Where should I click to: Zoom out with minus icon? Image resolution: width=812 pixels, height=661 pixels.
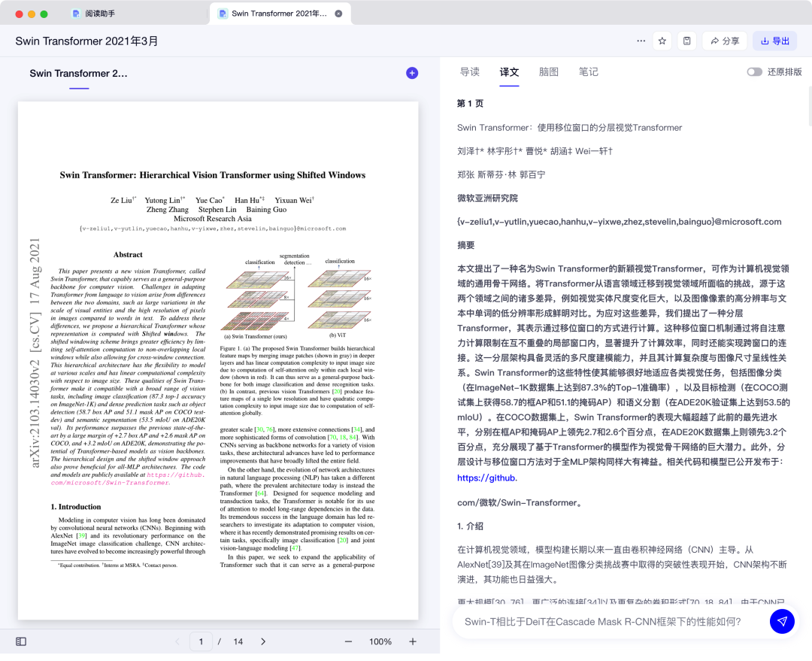click(349, 641)
